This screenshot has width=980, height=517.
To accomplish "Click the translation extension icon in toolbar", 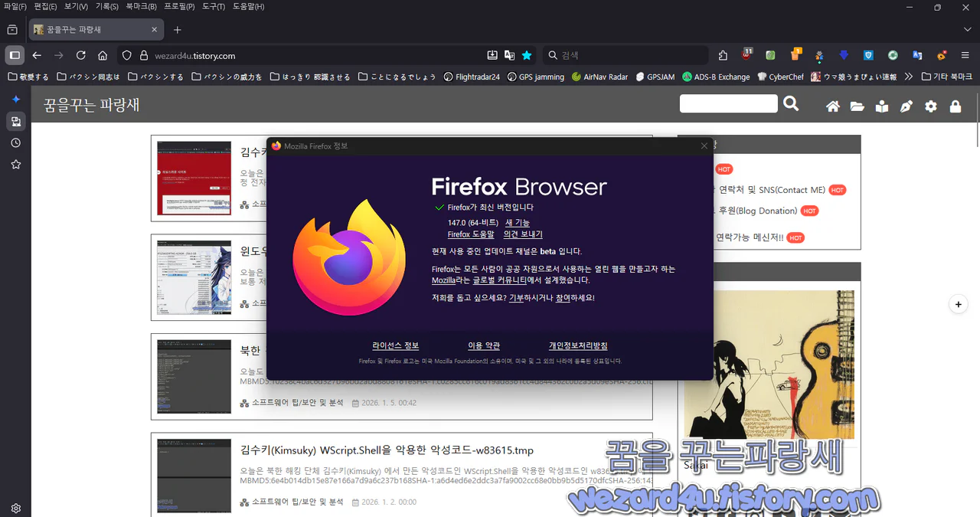I will pos(918,55).
